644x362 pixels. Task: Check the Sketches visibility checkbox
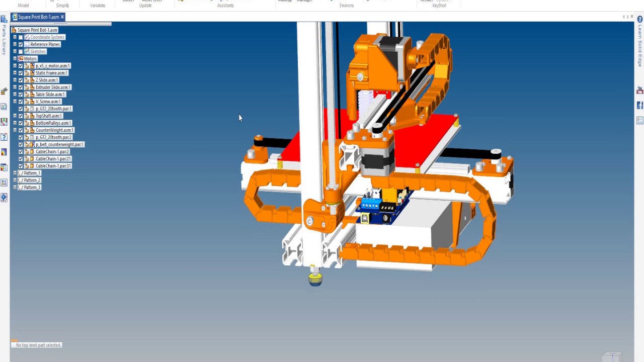[21, 51]
